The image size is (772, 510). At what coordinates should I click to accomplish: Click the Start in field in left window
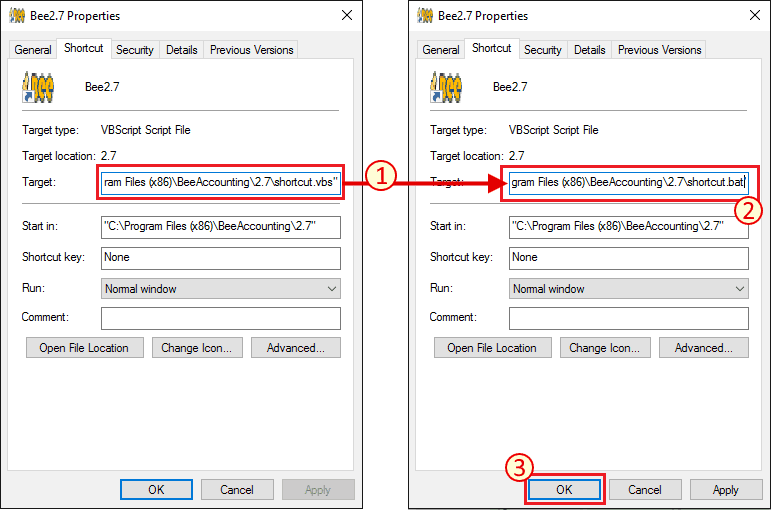pos(221,227)
